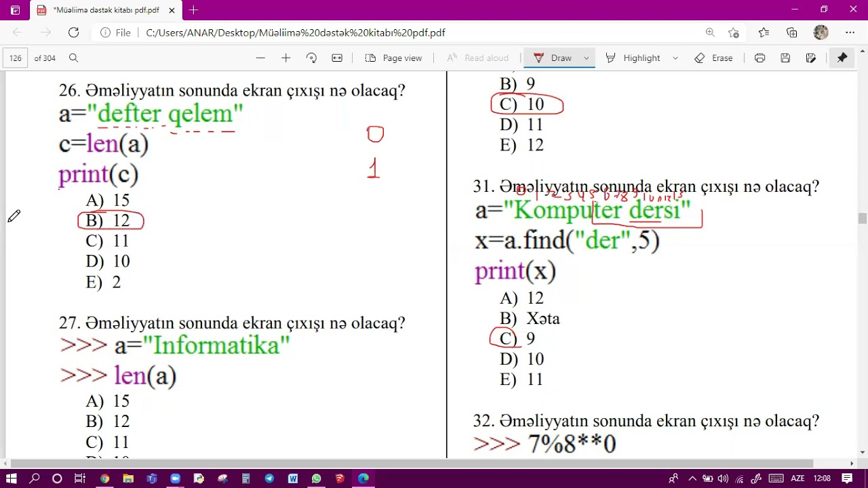Click answer option C) 9 in question 31
Image resolution: width=868 pixels, height=488 pixels.
(x=517, y=339)
